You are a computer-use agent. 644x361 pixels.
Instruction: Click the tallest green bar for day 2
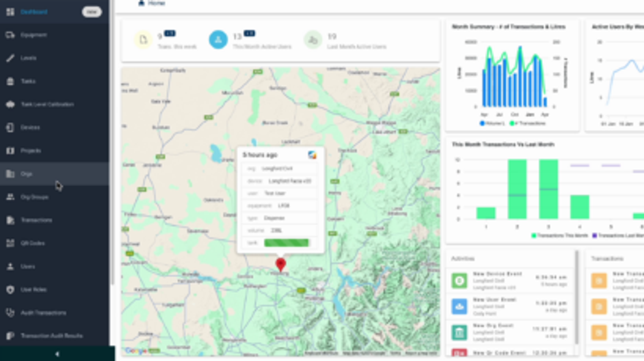517,189
